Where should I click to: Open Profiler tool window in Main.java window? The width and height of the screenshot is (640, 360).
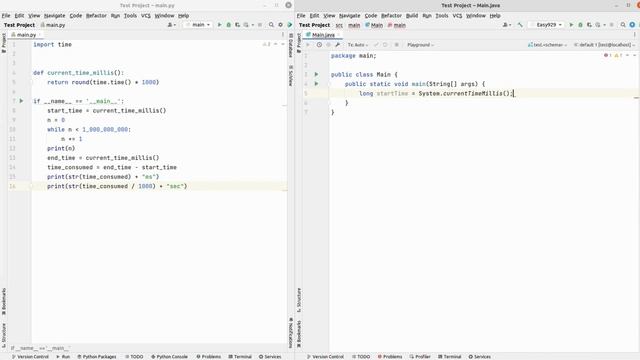420,356
